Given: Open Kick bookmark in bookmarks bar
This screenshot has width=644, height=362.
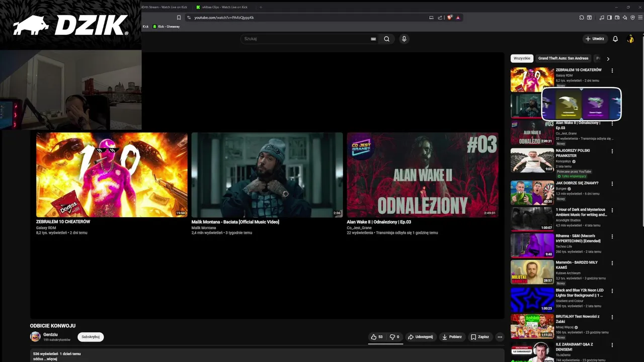Looking at the screenshot, I should tap(145, 27).
